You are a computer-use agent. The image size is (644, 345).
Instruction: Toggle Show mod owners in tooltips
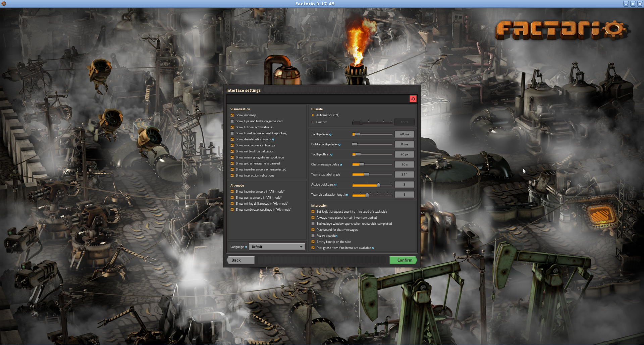coord(232,145)
